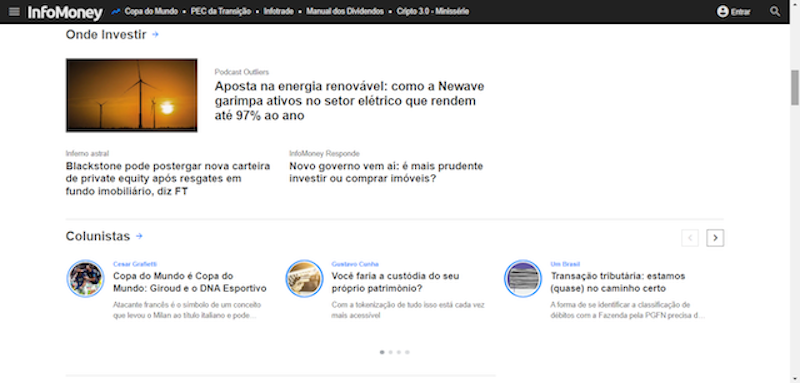Open Manual dos Dividendos nav item
Viewport: 800px width, 383px height.
(345, 12)
